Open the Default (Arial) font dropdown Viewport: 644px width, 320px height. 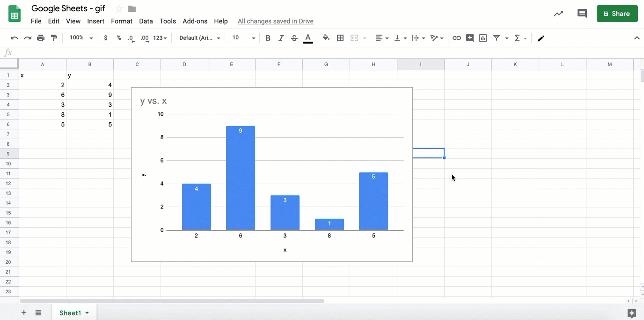pos(200,38)
